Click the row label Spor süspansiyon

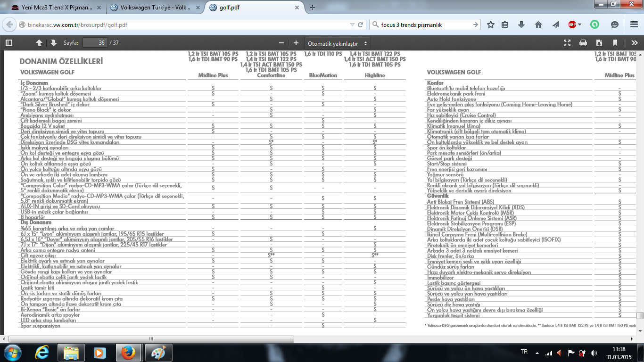coord(41,326)
